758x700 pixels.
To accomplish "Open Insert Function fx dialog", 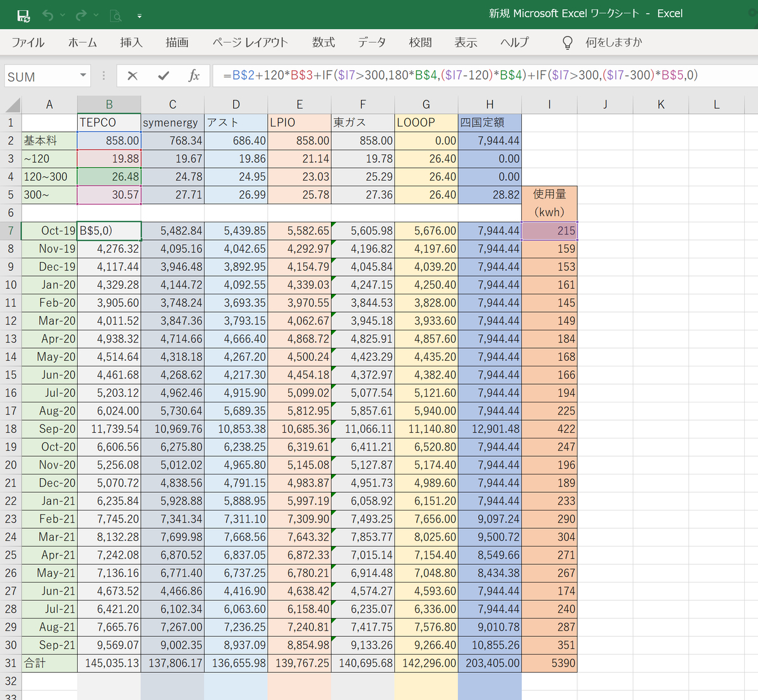I will (x=194, y=76).
